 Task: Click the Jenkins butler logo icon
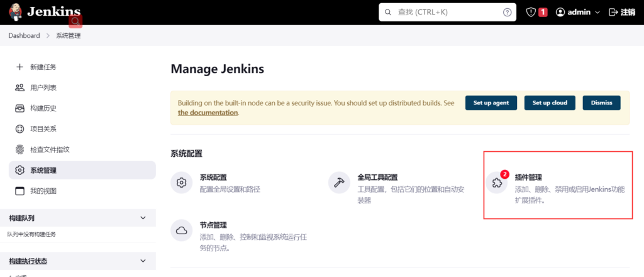(16, 13)
